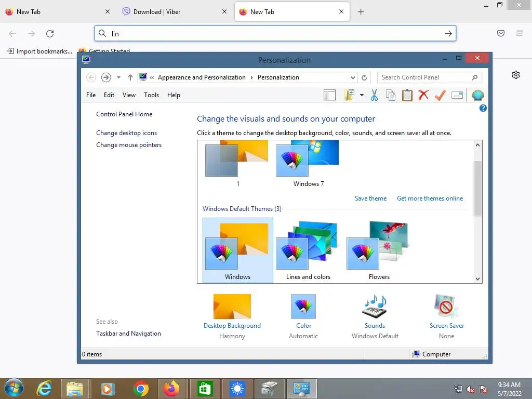Open File Explorer from taskbar
The height and width of the screenshot is (399, 532).
click(x=75, y=389)
